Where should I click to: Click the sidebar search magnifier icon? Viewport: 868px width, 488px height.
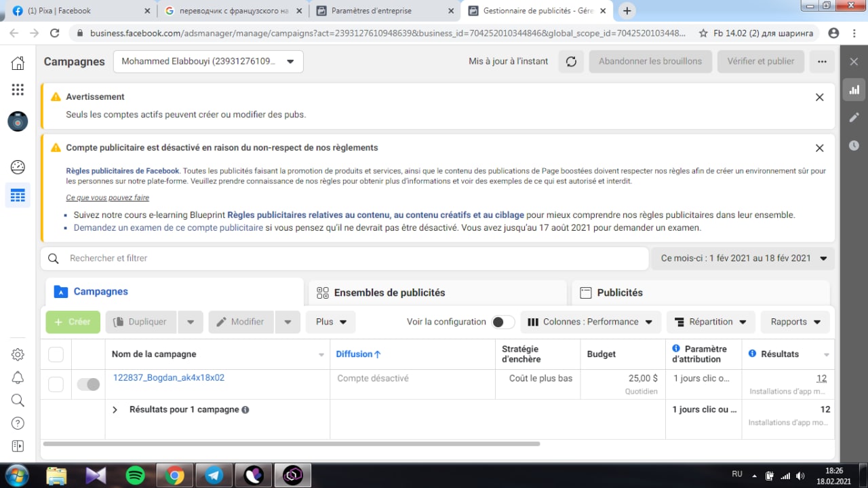[x=18, y=400]
